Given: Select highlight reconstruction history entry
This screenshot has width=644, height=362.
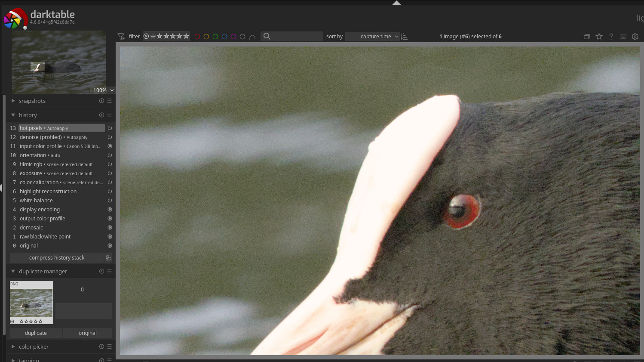Looking at the screenshot, I should [x=48, y=192].
